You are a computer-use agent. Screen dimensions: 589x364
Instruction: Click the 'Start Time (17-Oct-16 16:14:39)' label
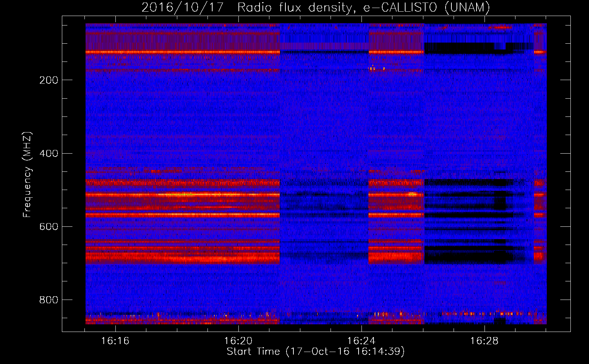(316, 352)
